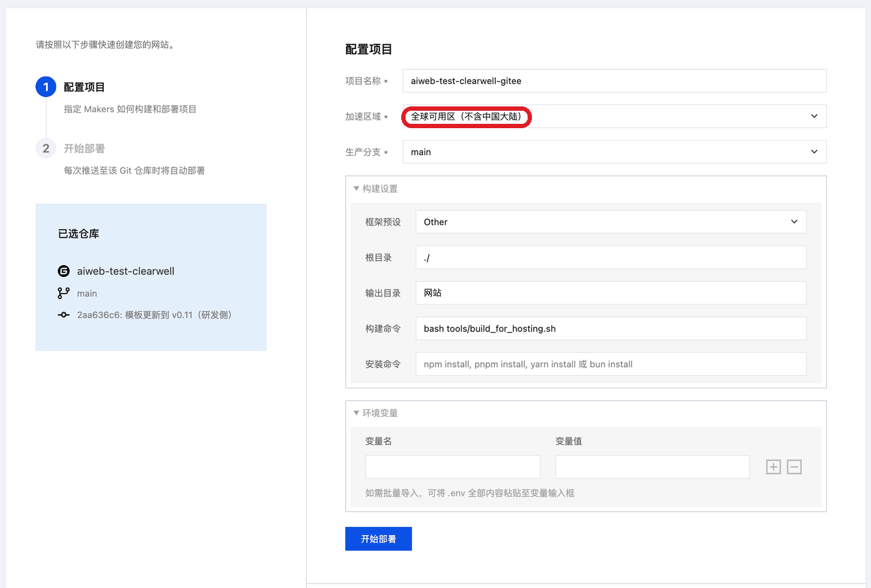Image resolution: width=871 pixels, height=588 pixels.
Task: Click the commit icon beside 2aa636c6
Action: (63, 315)
